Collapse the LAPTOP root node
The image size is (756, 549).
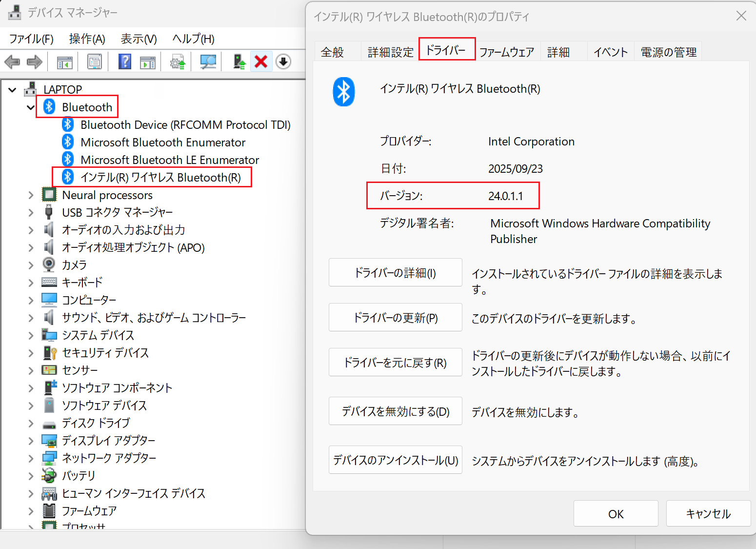coord(13,90)
